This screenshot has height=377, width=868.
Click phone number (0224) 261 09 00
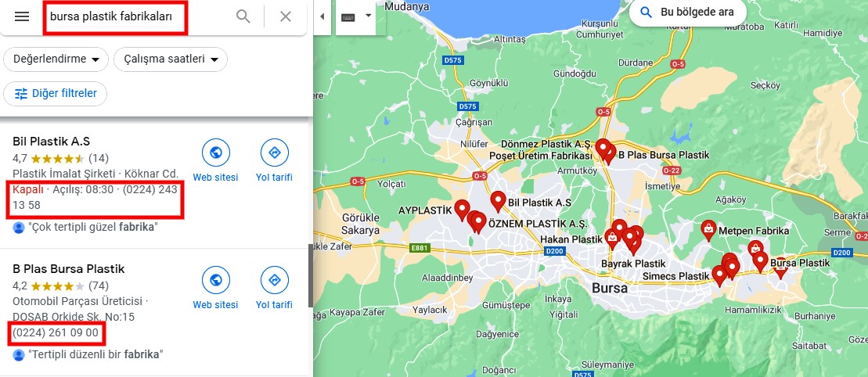click(x=56, y=333)
